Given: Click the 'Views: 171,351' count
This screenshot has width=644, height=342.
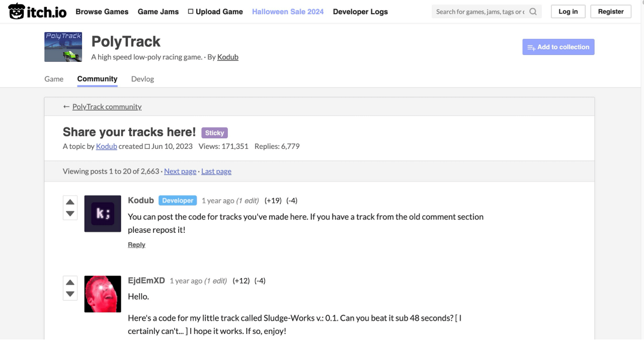Looking at the screenshot, I should point(223,146).
